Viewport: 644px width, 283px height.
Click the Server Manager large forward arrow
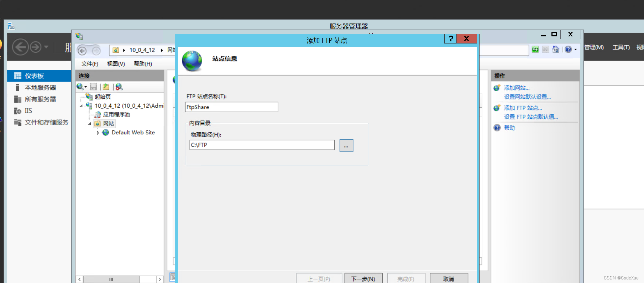tap(36, 47)
